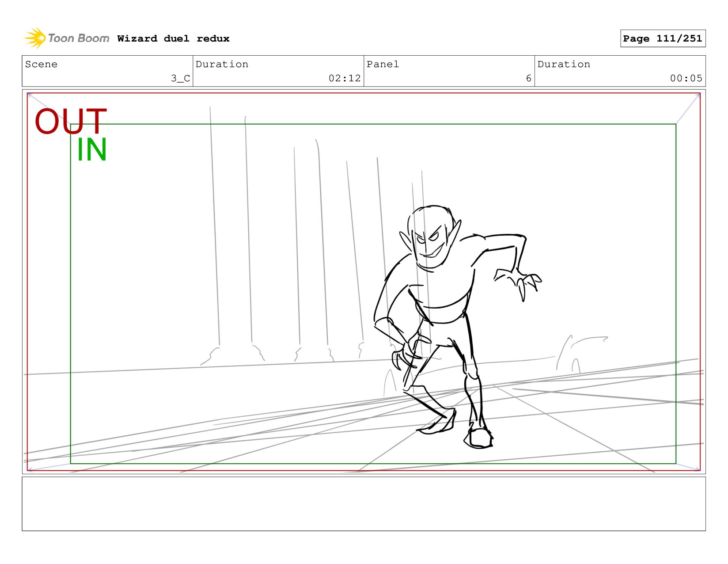Viewport: 728px width, 564px height.
Task: Click the 'Page 111/251' box
Action: coord(663,38)
